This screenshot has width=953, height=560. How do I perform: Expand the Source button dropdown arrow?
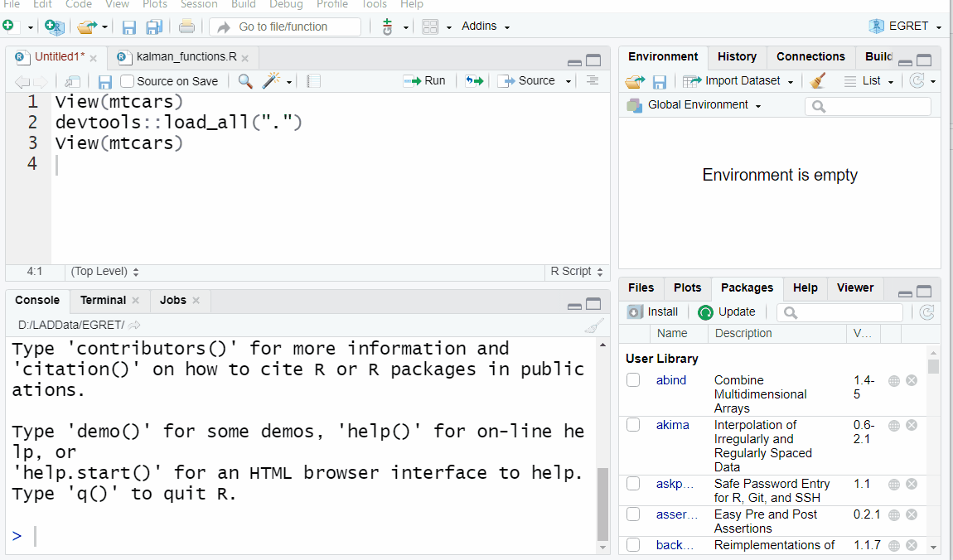pos(568,81)
